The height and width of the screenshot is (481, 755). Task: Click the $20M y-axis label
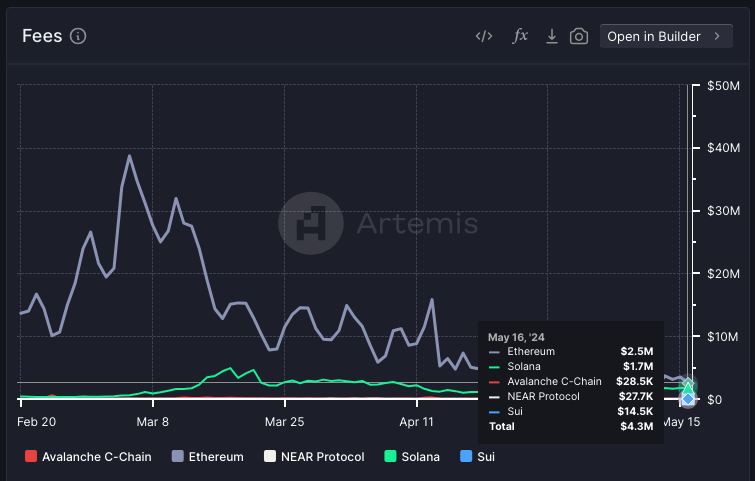(x=723, y=273)
